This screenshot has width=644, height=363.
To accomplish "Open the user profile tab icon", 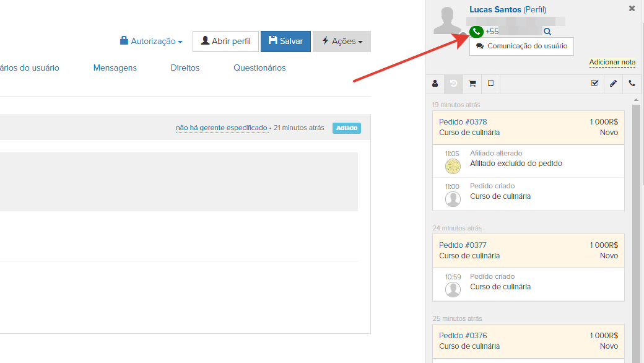I will (435, 84).
